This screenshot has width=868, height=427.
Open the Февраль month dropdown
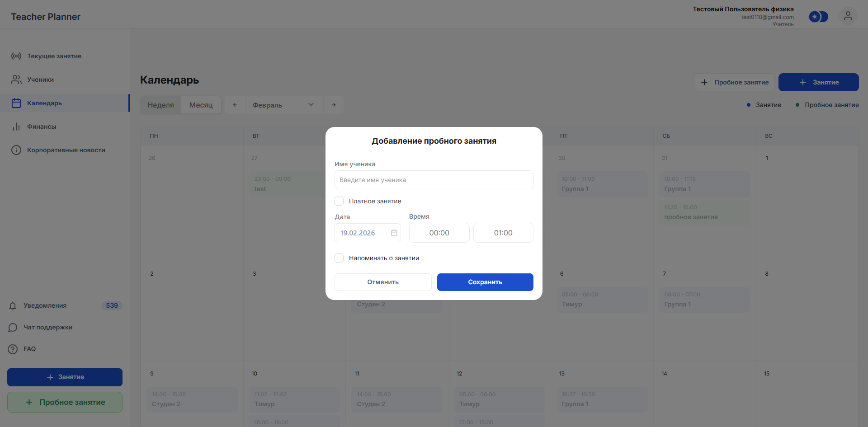tap(283, 105)
